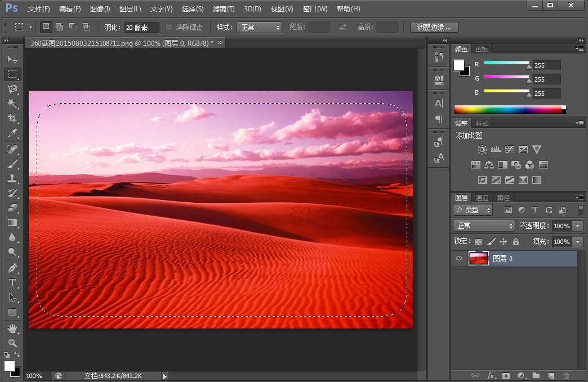Viewport: 588px width, 382px height.
Task: Swap foreground and background colors in toolbox
Action: click(x=17, y=354)
